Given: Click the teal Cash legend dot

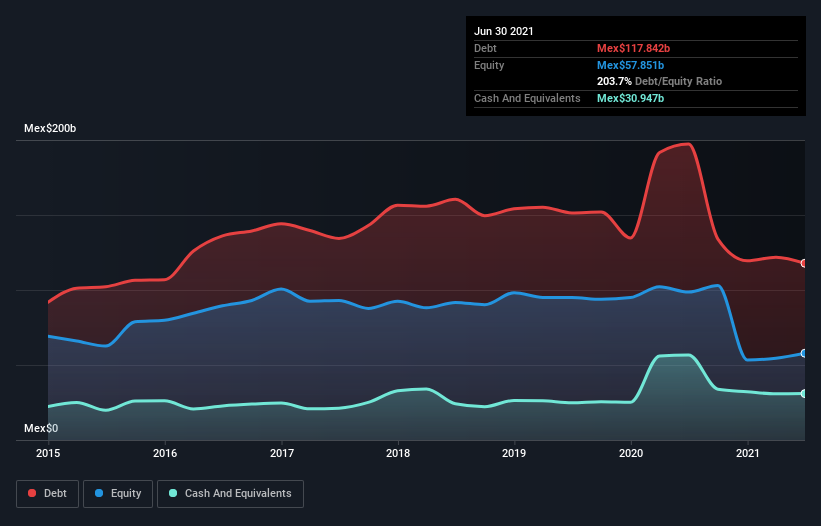Looking at the screenshot, I should (173, 493).
